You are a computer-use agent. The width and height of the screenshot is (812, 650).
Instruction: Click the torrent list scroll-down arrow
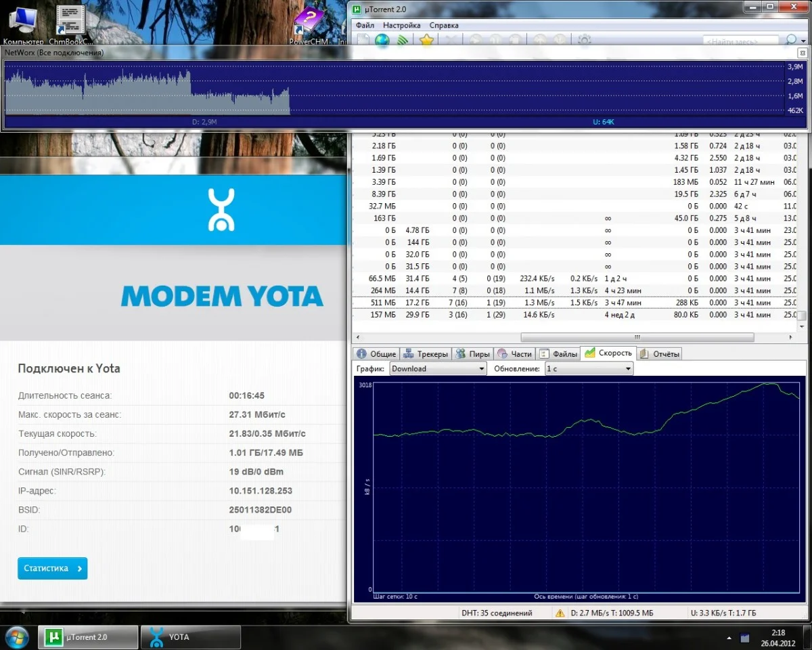point(802,326)
